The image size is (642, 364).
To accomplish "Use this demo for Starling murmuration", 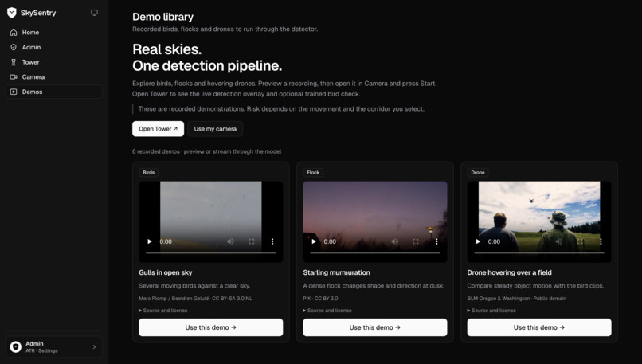I will pos(375,327).
